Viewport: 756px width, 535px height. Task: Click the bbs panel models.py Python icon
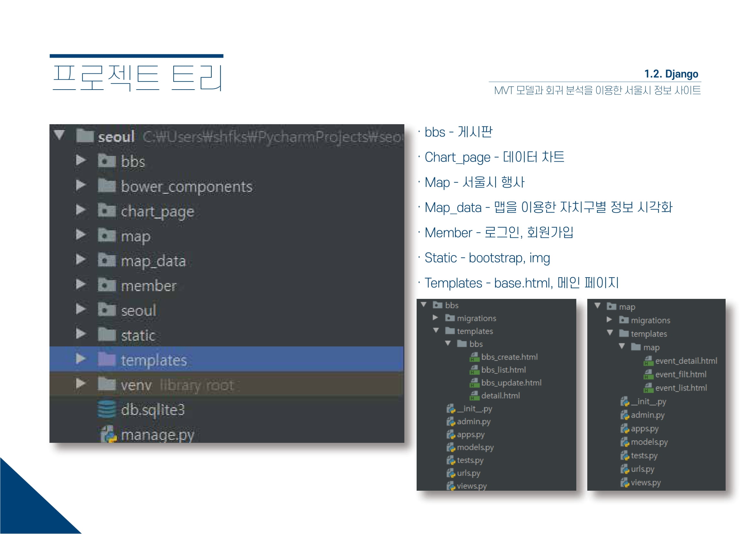coord(451,447)
